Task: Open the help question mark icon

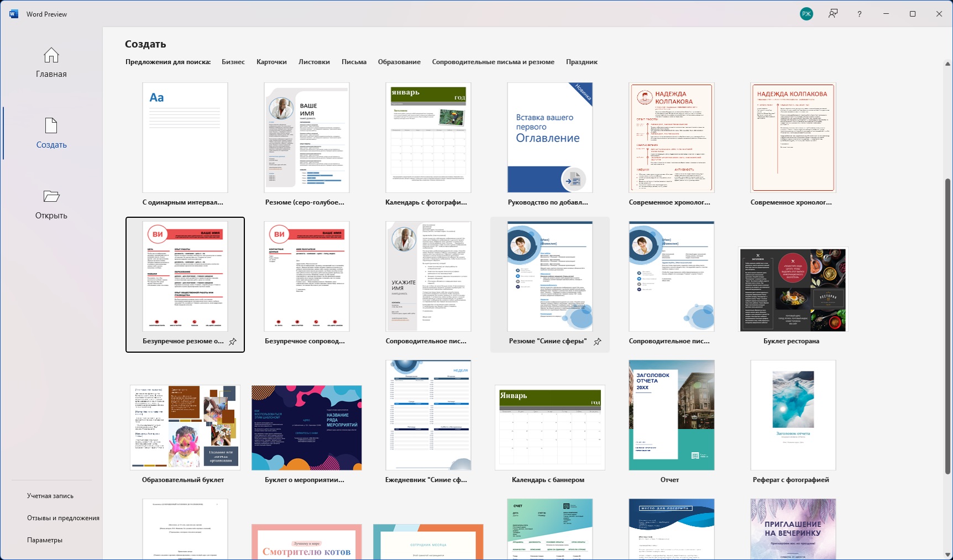Action: click(x=860, y=14)
